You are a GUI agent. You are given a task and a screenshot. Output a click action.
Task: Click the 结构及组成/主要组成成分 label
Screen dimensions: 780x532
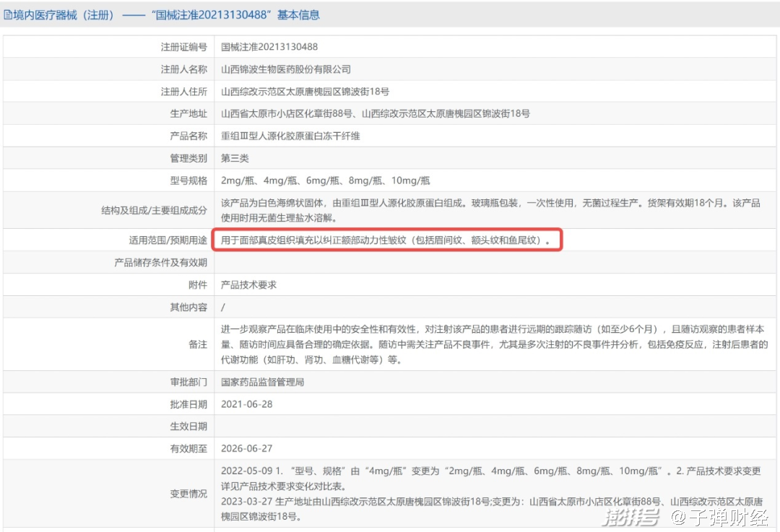coord(155,210)
